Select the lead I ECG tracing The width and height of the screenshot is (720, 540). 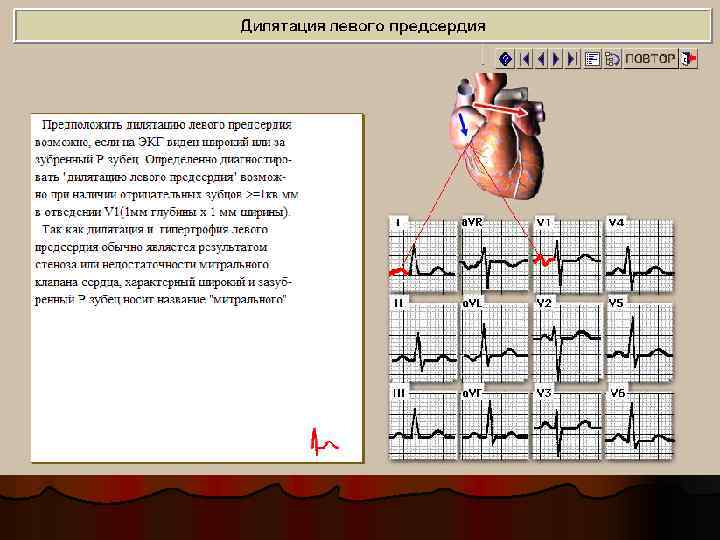pyautogui.click(x=422, y=254)
